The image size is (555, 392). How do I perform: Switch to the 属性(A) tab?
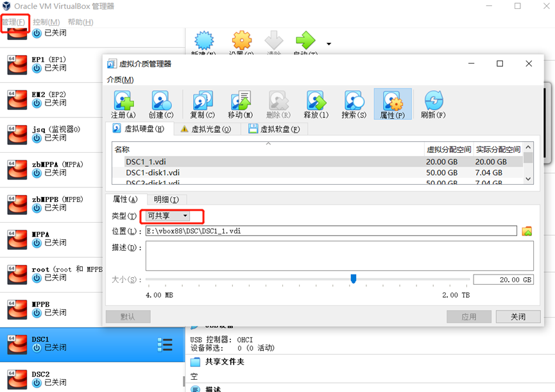125,199
